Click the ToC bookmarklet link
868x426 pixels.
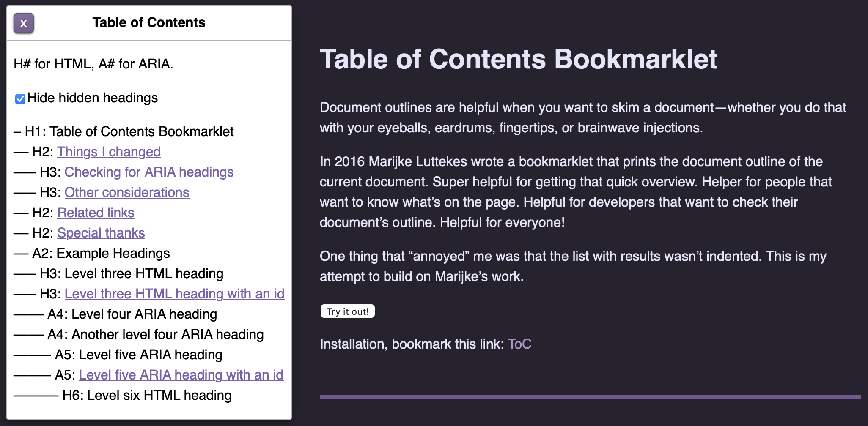click(x=519, y=344)
